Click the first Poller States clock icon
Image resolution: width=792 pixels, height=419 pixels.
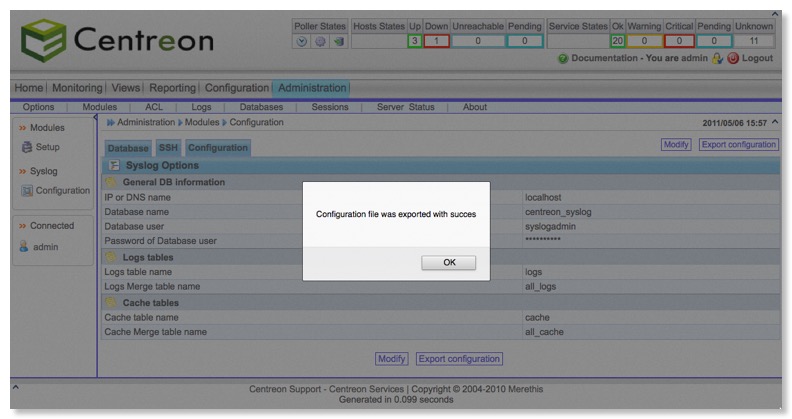click(x=302, y=41)
